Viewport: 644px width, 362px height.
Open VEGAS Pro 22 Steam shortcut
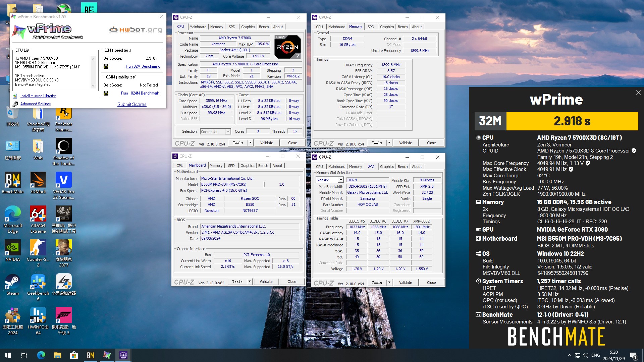(x=63, y=185)
